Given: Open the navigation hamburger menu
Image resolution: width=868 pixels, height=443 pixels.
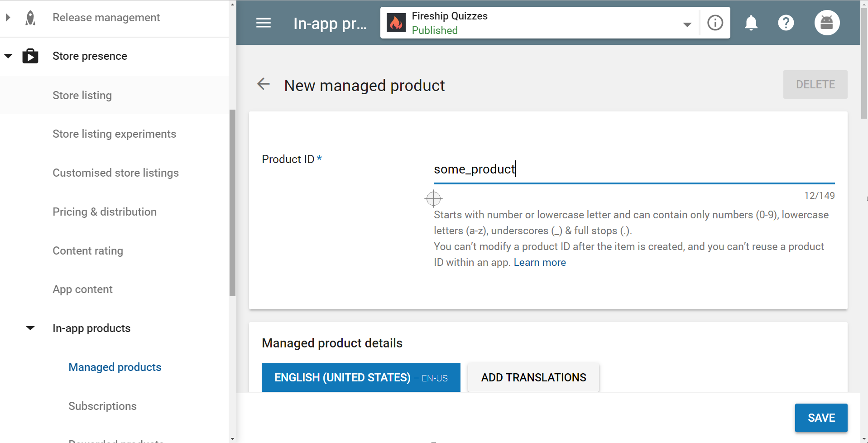Looking at the screenshot, I should (264, 23).
